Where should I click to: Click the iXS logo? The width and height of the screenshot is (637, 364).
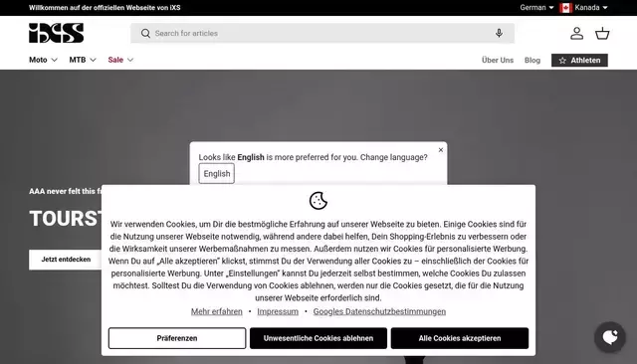(56, 33)
